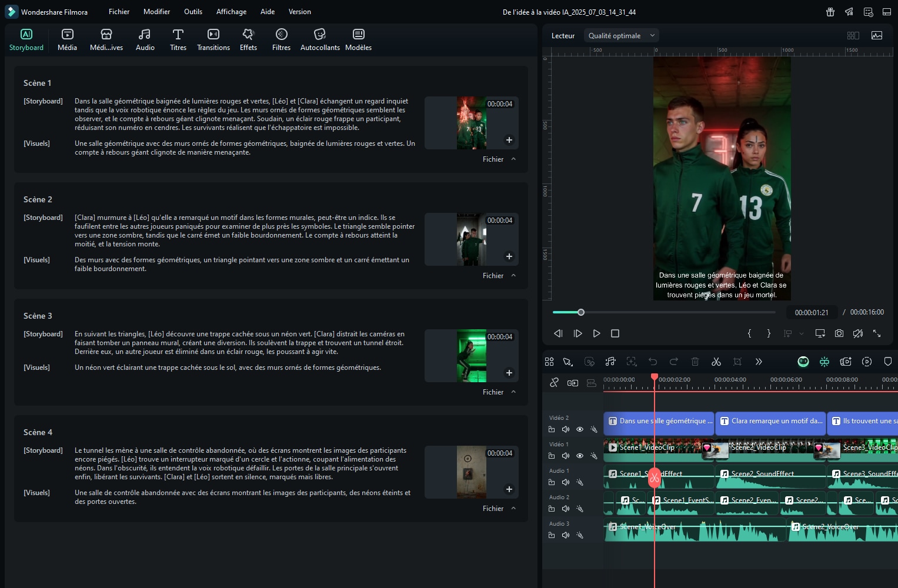Open the Audio library tab
The height and width of the screenshot is (588, 898).
[x=145, y=40]
